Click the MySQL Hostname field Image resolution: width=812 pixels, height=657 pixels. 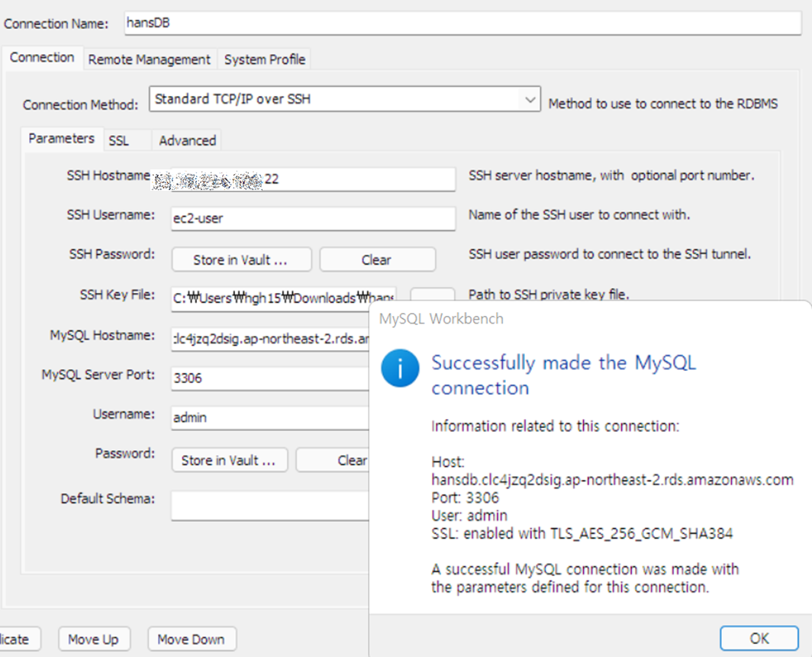pos(270,339)
